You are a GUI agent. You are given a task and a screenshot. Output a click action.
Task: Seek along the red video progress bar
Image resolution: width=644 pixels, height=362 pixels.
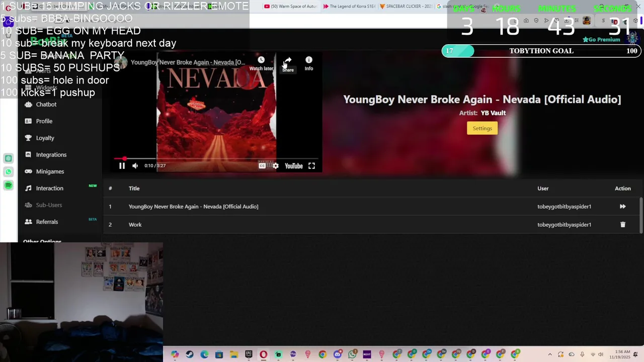click(216, 159)
